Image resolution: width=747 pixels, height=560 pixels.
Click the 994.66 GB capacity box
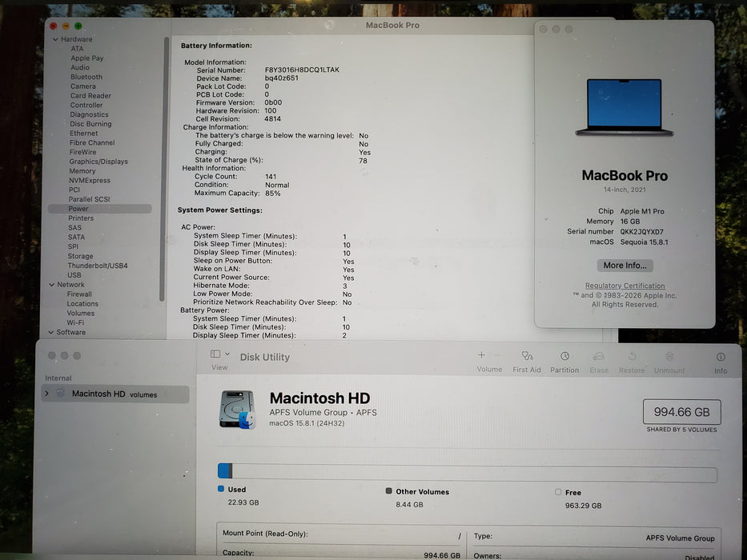click(x=681, y=412)
